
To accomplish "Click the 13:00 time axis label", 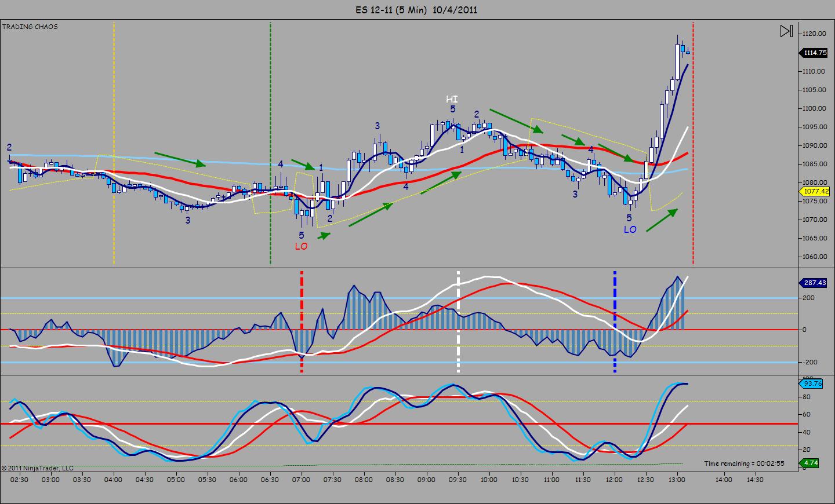I will 677,480.
